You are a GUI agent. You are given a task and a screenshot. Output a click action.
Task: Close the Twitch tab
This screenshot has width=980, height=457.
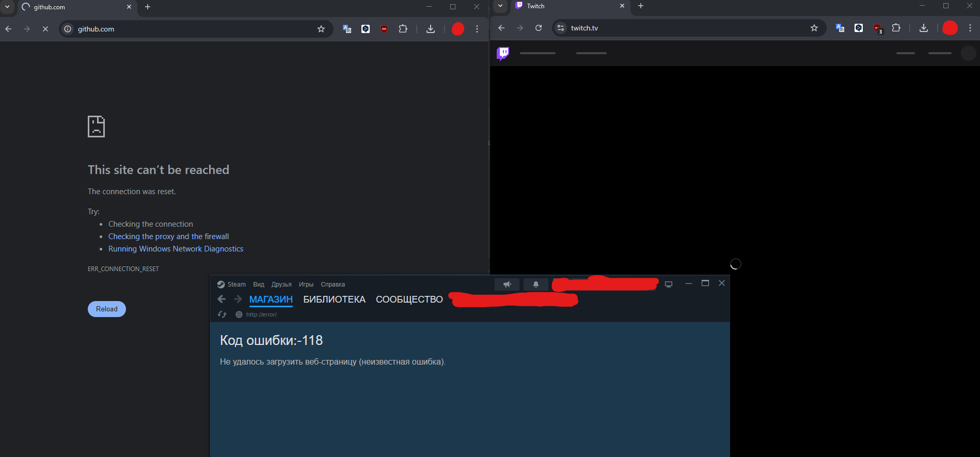[622, 6]
